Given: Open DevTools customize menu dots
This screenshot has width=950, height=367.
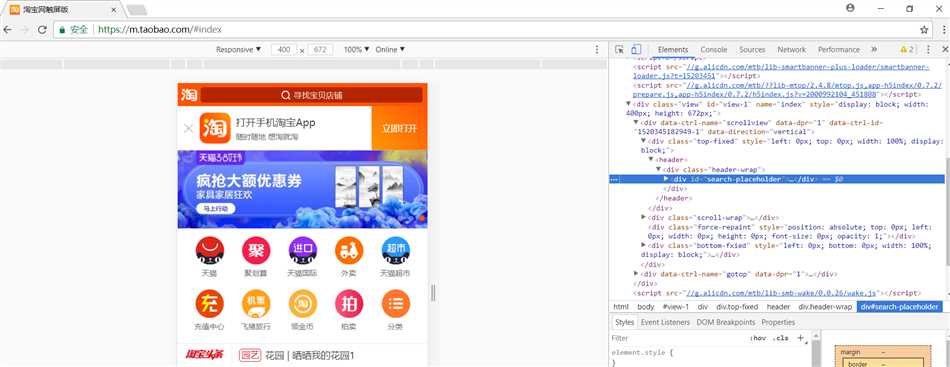Looking at the screenshot, I should click(x=928, y=50).
